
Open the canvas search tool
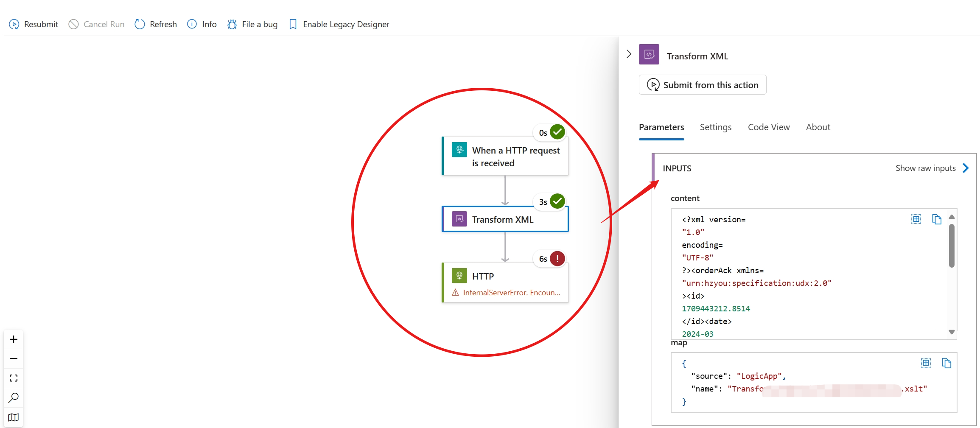(x=14, y=397)
